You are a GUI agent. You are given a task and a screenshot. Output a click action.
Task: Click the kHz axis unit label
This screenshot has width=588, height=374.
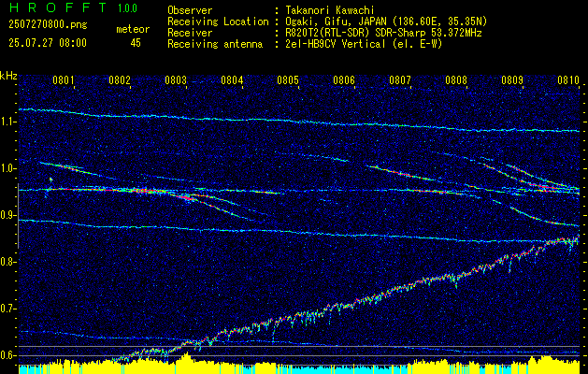click(x=8, y=76)
